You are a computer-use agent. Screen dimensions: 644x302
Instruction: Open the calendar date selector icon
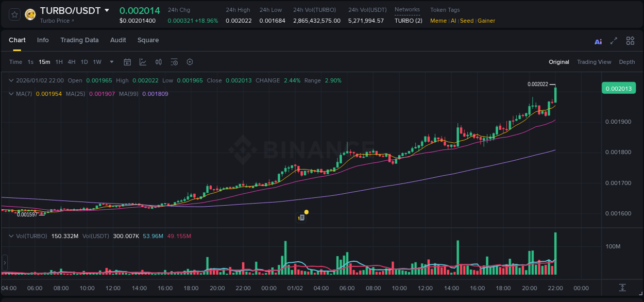click(x=127, y=61)
